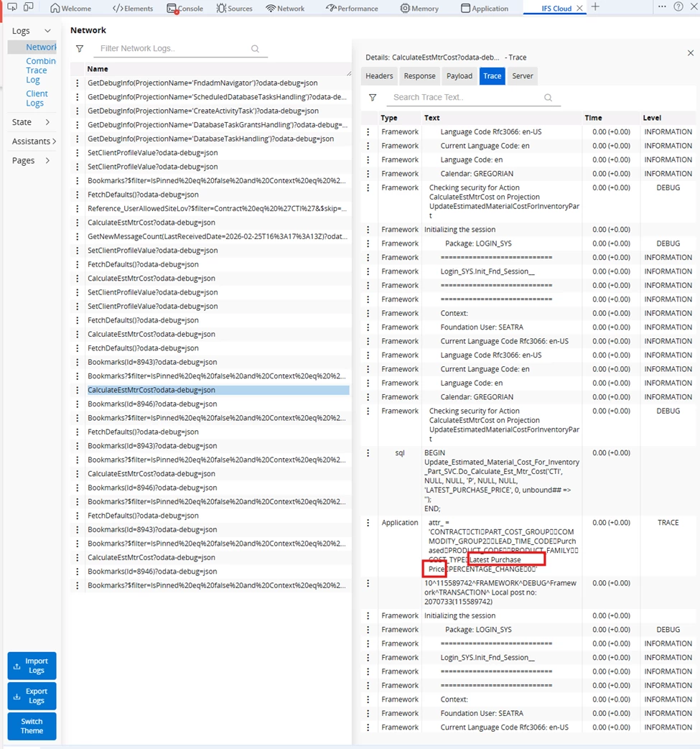Image resolution: width=700 pixels, height=749 pixels.
Task: Click the Import Logs button
Action: (x=32, y=666)
